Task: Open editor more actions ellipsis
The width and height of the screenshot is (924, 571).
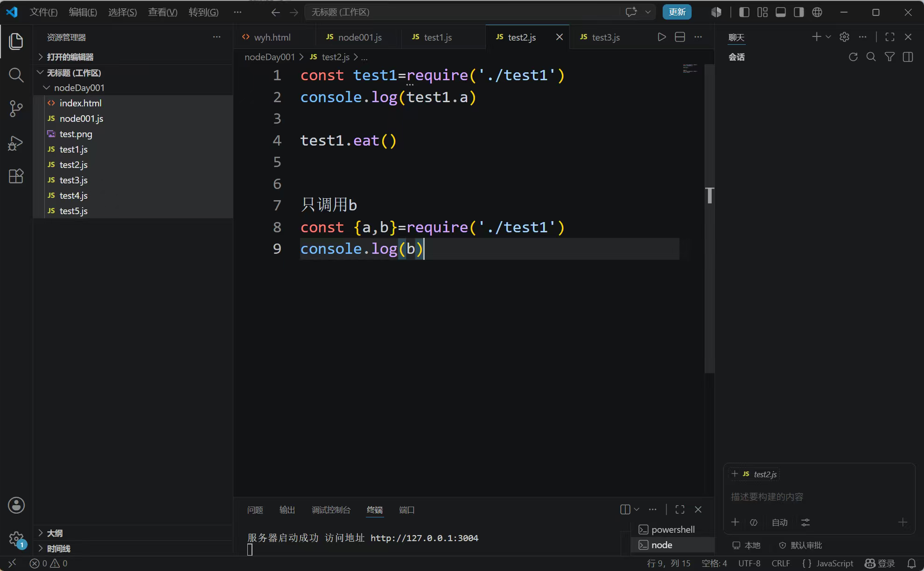Action: click(698, 37)
